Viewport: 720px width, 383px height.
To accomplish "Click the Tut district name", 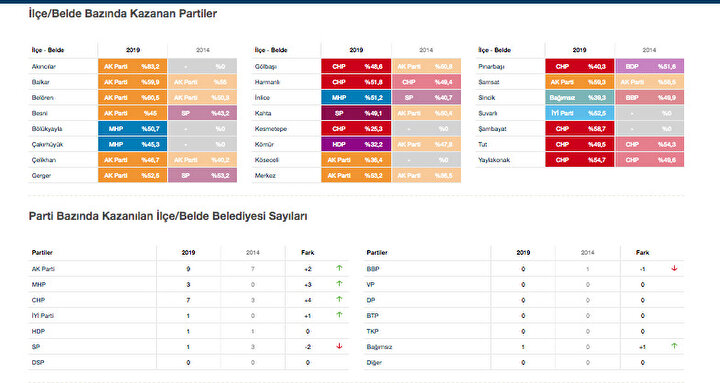I will click(483, 145).
